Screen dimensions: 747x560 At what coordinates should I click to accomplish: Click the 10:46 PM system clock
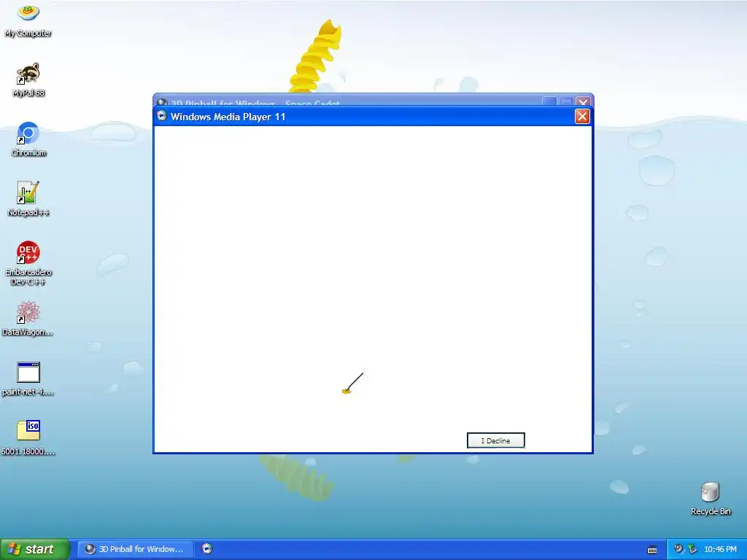[720, 549]
